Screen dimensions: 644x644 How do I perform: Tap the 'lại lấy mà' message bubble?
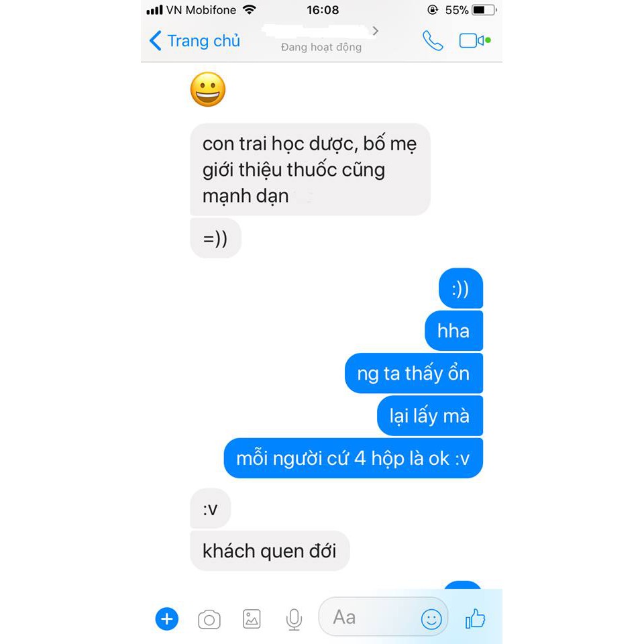[x=429, y=415]
